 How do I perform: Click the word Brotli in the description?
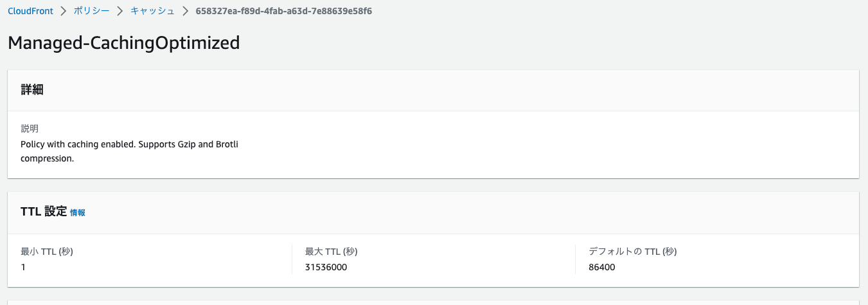pos(227,144)
